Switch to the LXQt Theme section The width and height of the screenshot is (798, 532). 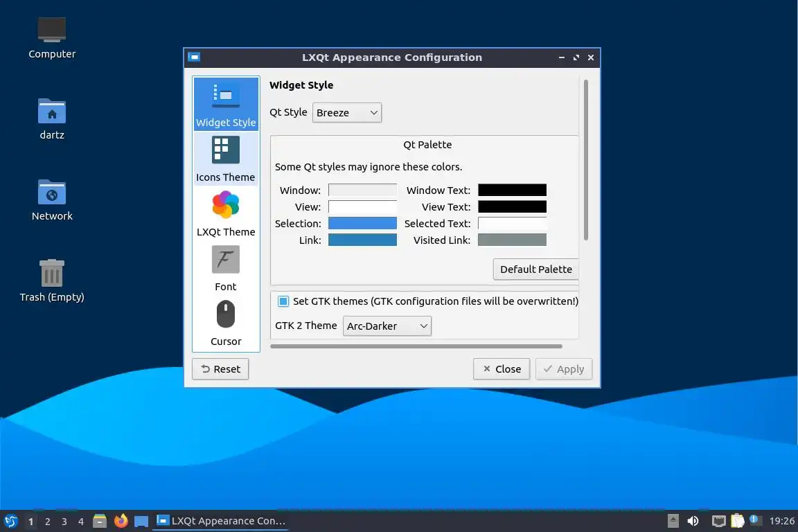coord(225,214)
